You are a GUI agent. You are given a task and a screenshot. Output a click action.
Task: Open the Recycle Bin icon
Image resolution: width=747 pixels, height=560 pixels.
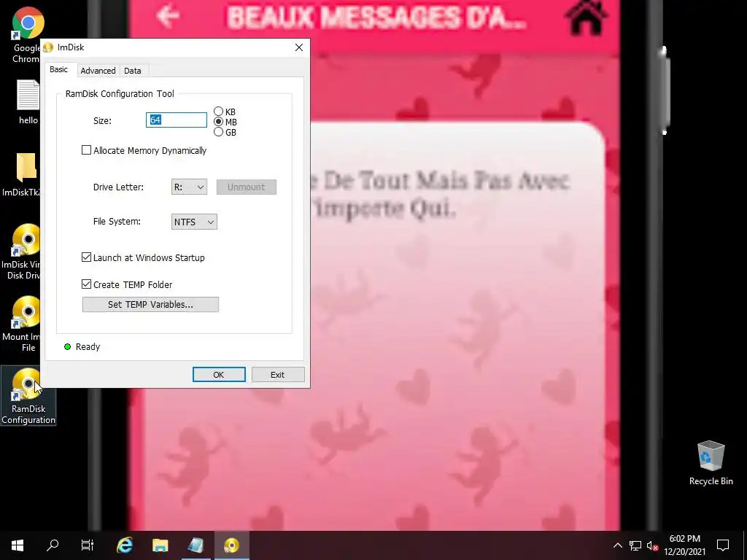(x=711, y=463)
